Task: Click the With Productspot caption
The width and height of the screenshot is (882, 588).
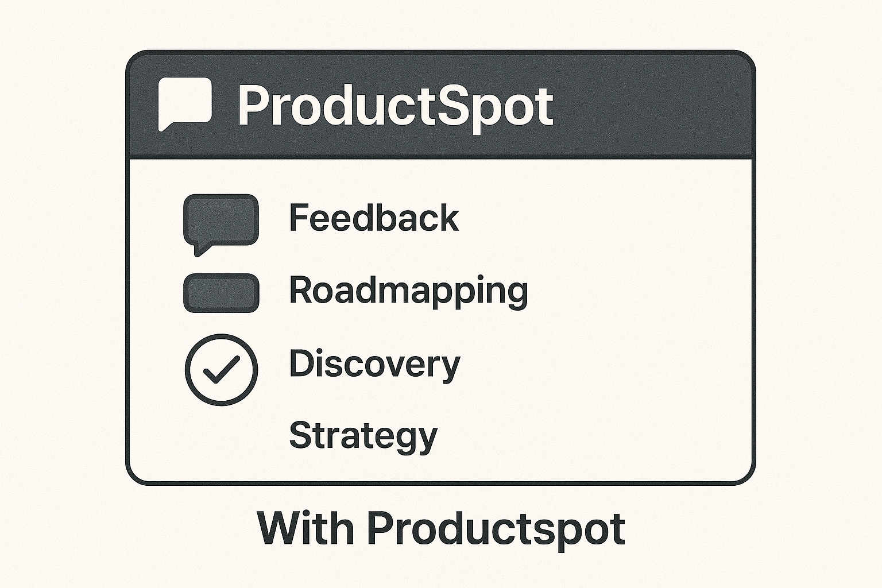Action: point(441,528)
